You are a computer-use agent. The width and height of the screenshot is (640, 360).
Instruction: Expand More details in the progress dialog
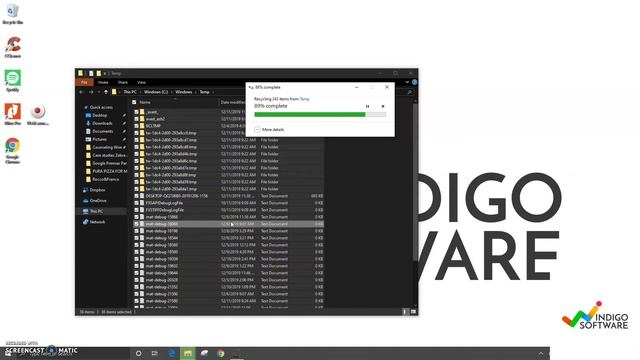(x=269, y=129)
